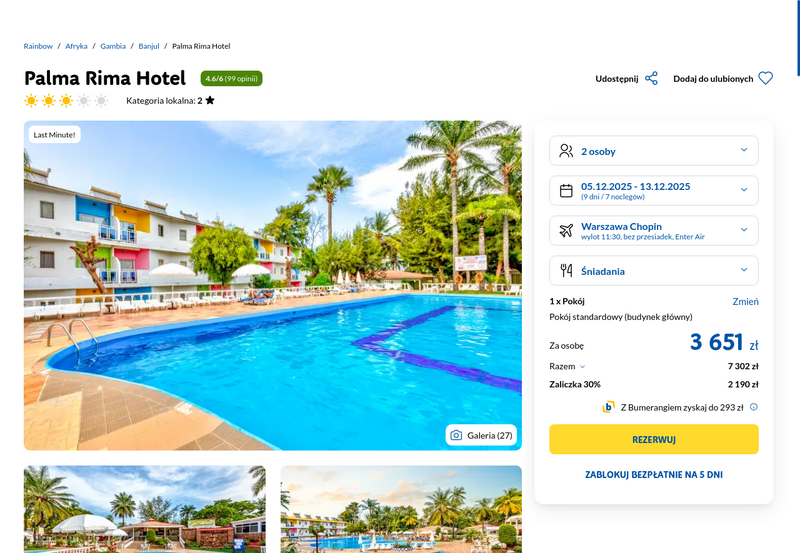Click the calendar icon in the date field
The width and height of the screenshot is (800, 553).
566,191
